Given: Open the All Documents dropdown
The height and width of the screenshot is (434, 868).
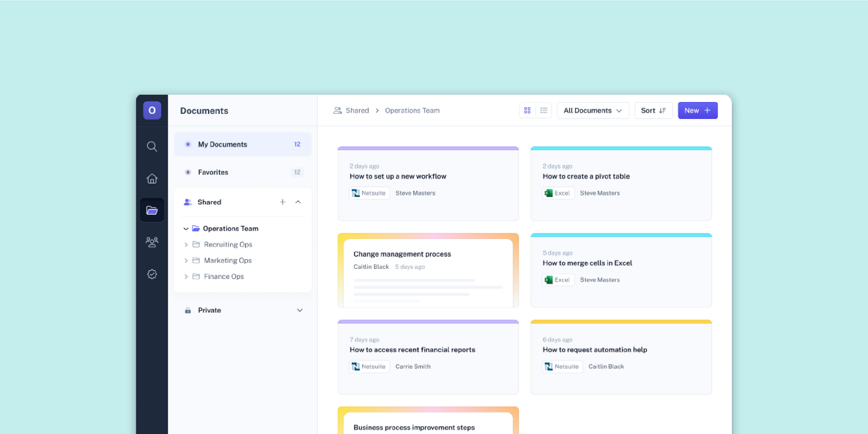Looking at the screenshot, I should (593, 110).
